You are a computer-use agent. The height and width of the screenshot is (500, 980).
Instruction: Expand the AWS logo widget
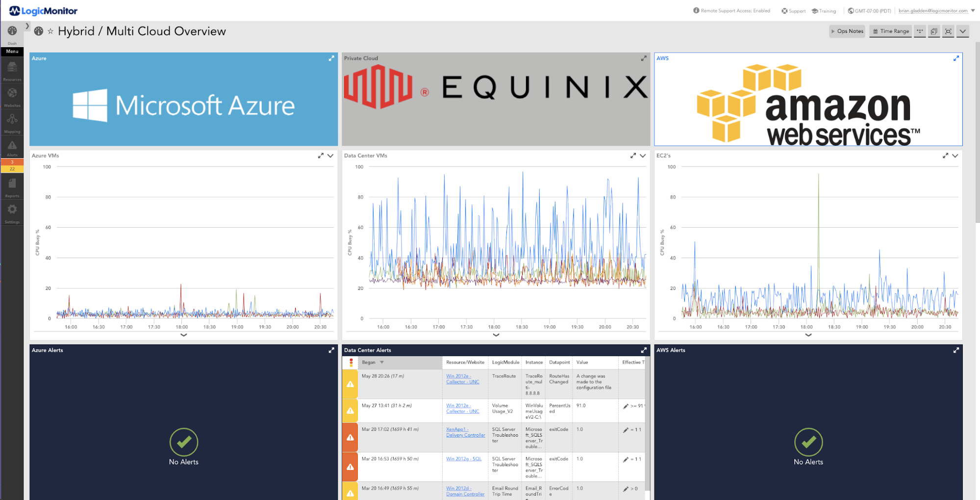point(956,58)
